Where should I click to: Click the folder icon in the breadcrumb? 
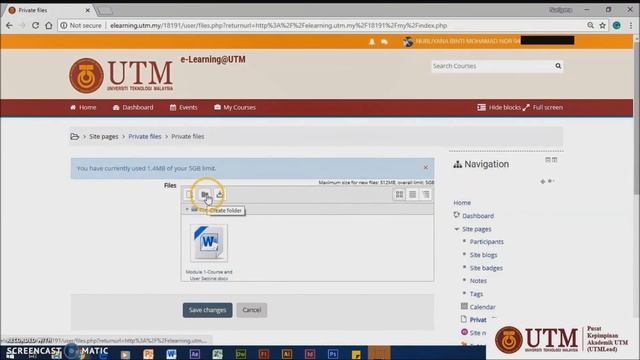75,136
